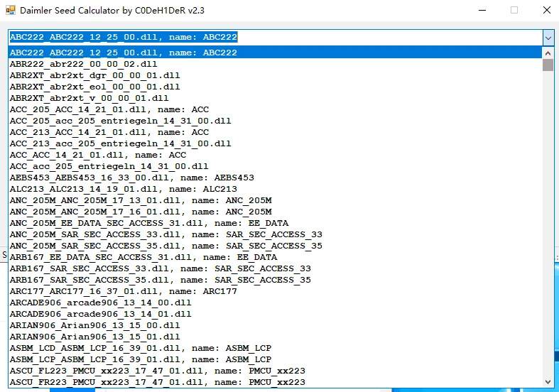
Task: Select ANC_205M_ANC_205M_17_13_01.dll entry
Action: [x=275, y=201]
